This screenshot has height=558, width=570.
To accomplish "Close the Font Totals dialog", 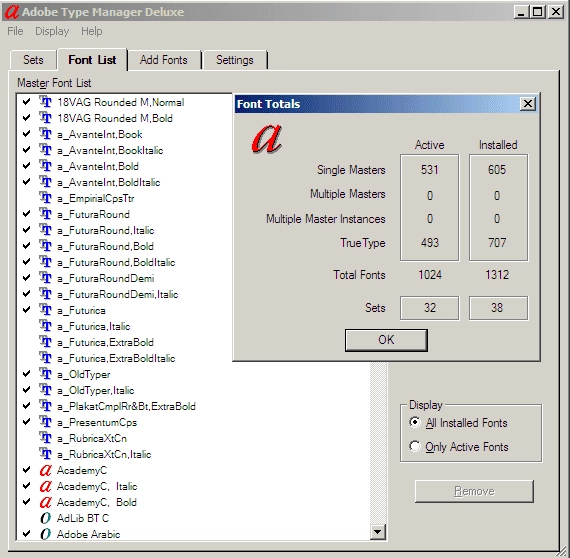I will (x=528, y=104).
